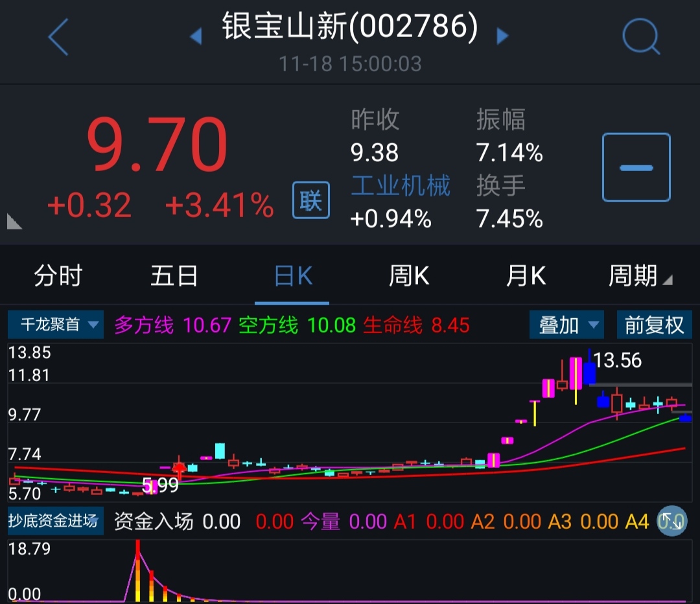Switch to the 分时 tab

(x=58, y=277)
